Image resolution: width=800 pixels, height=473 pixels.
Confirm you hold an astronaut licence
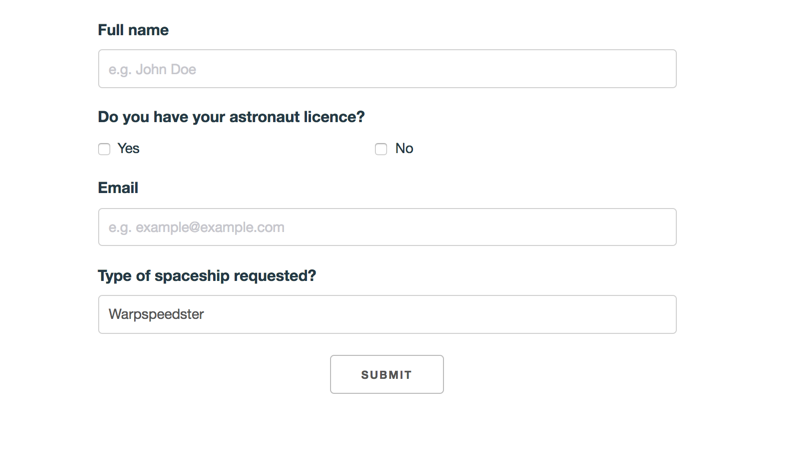104,149
